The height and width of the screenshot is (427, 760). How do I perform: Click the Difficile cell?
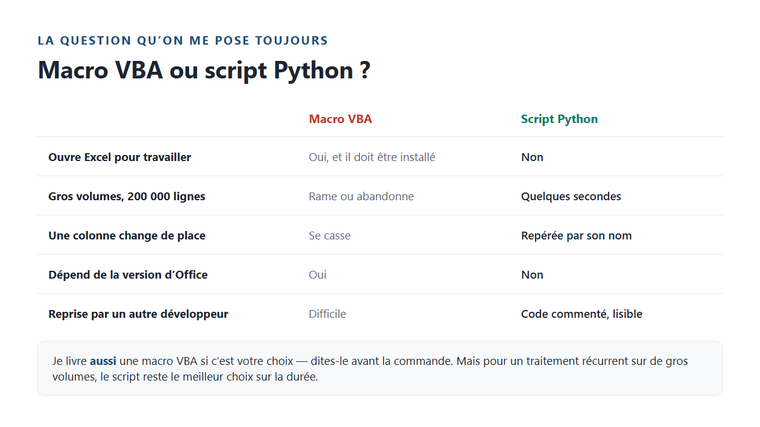[327, 314]
